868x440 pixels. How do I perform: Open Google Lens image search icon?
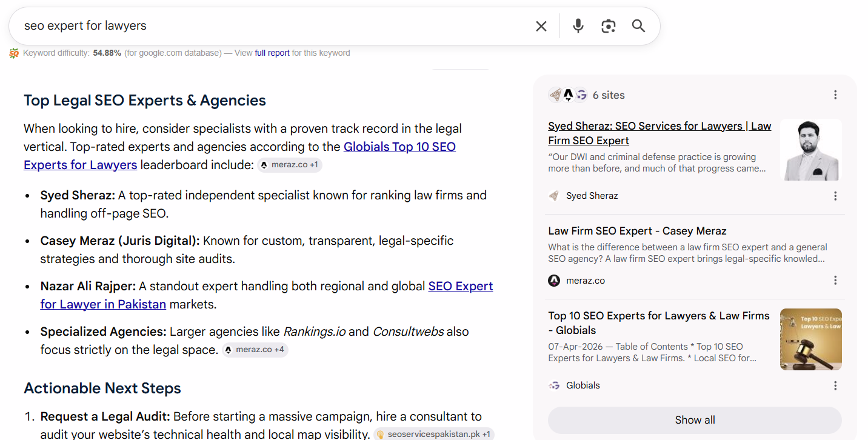pos(609,26)
